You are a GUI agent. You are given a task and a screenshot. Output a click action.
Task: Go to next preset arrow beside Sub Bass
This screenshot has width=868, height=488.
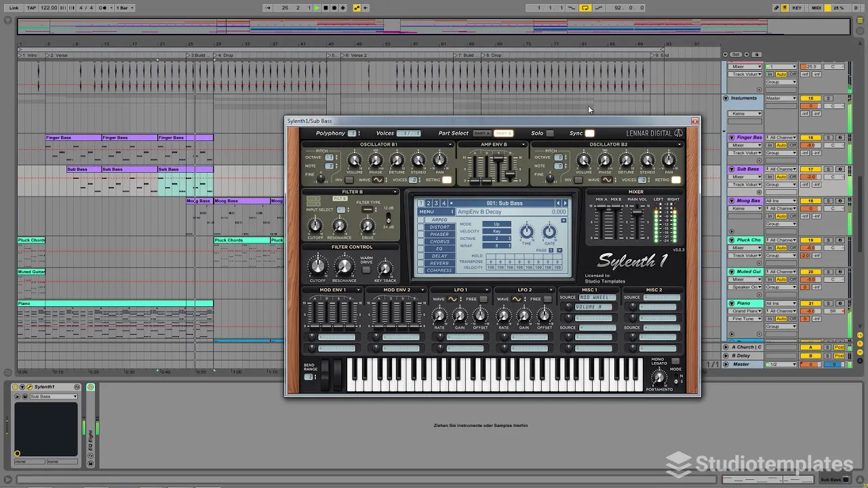click(x=565, y=203)
